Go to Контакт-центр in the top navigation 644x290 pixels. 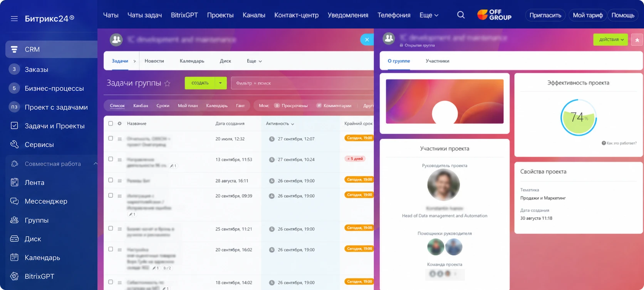[x=296, y=15]
